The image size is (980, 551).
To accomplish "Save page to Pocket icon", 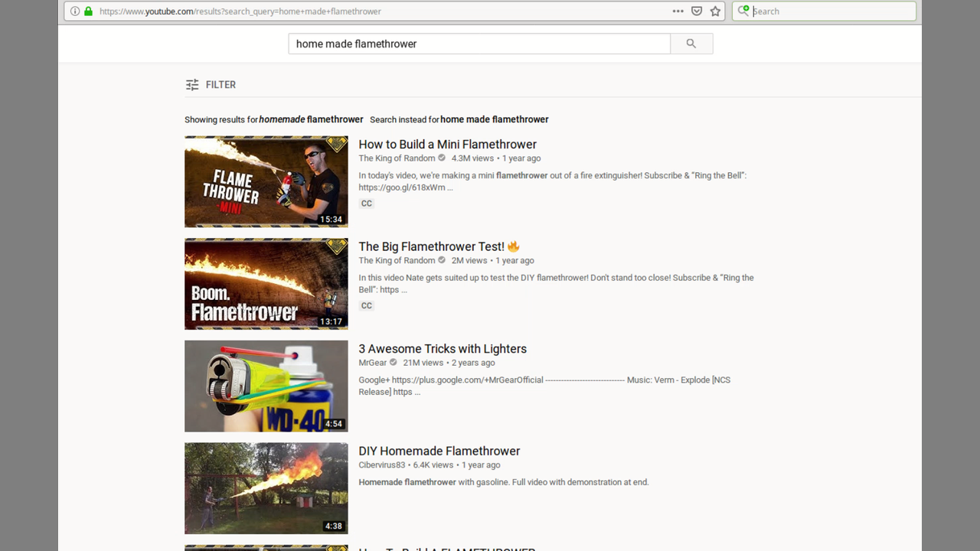I will click(697, 11).
